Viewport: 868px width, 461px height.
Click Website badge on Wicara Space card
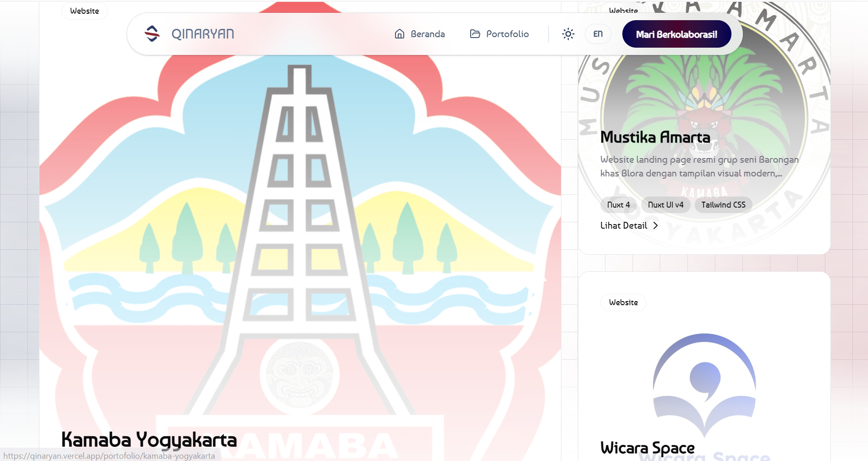(x=623, y=302)
